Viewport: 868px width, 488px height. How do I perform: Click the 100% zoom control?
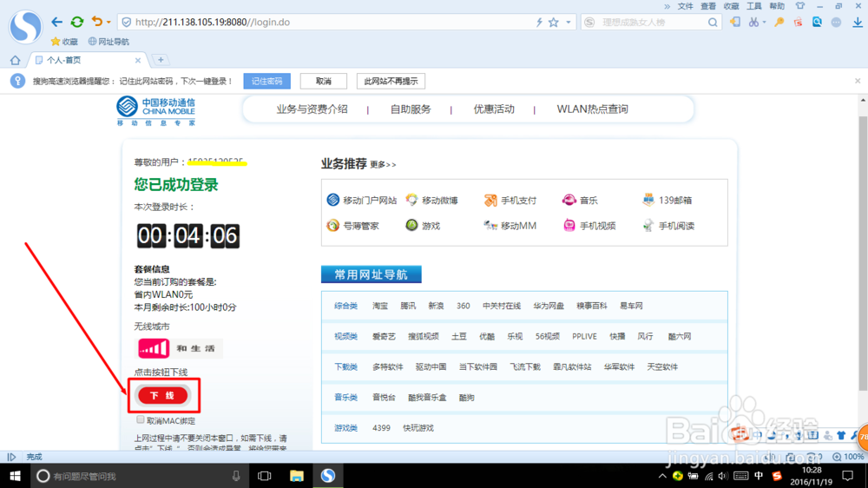tap(848, 457)
